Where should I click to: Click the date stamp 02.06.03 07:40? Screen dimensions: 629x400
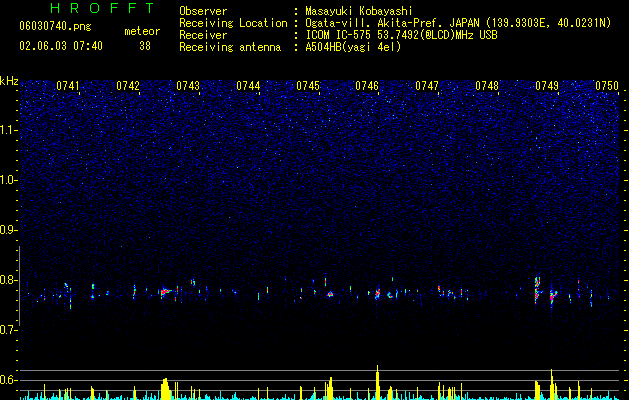tap(61, 46)
